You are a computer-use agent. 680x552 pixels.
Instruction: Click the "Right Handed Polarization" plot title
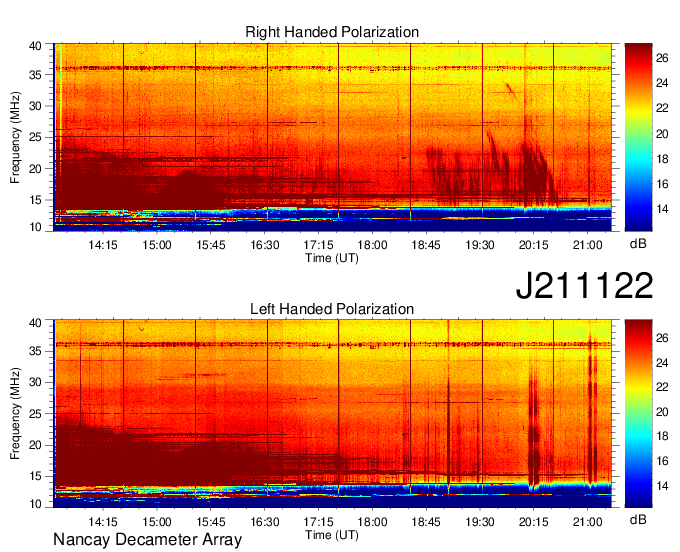click(332, 32)
